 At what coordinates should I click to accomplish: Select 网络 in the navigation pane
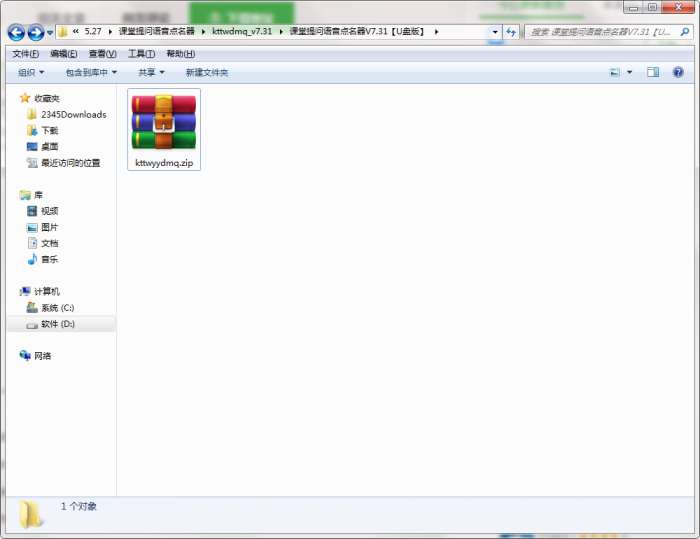pyautogui.click(x=42, y=356)
